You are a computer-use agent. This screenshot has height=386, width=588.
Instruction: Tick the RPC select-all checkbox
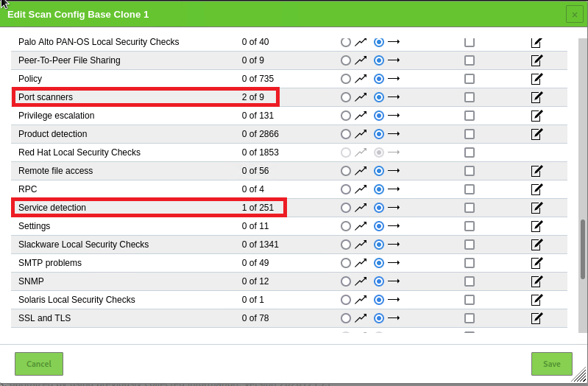coord(470,189)
